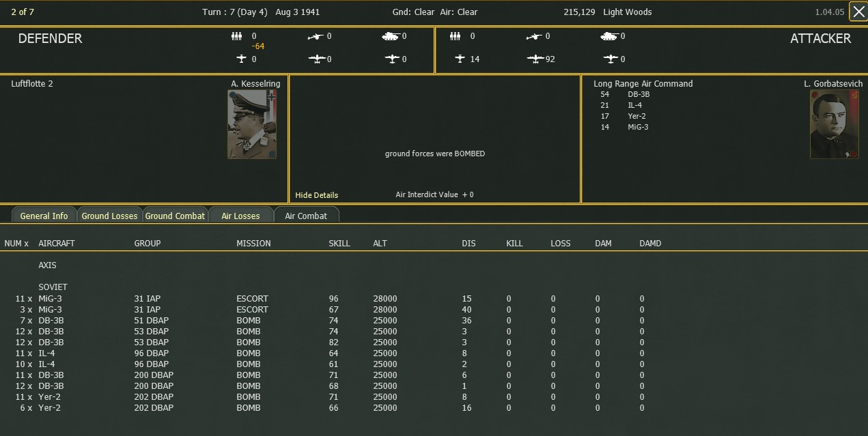Click the Attacker infantry men icon

coord(456,37)
